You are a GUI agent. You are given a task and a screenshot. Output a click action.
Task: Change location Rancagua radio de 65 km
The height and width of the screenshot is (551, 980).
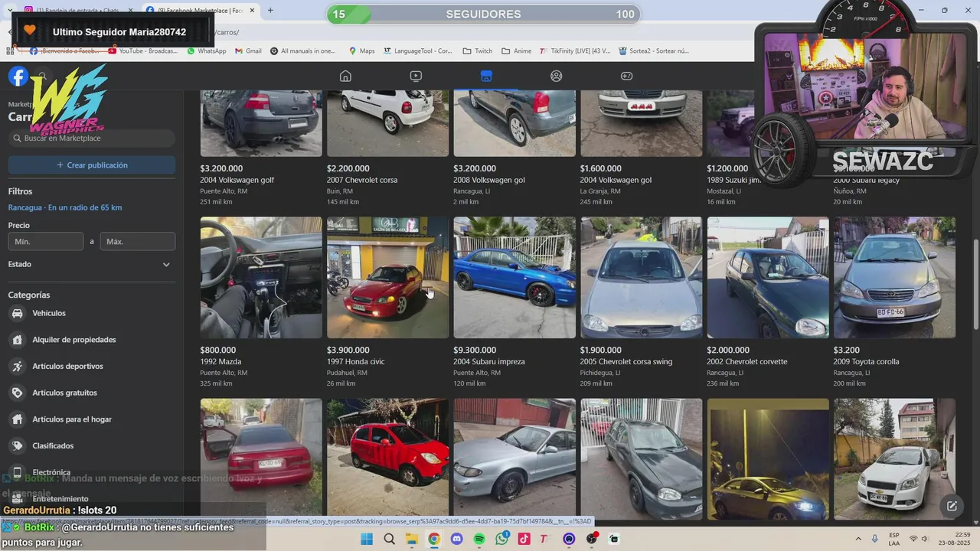pos(65,207)
